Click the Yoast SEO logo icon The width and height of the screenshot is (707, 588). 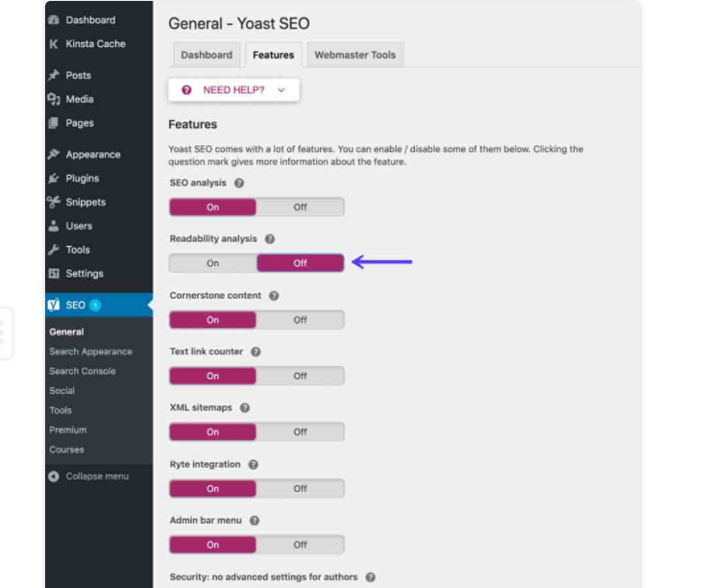point(54,305)
